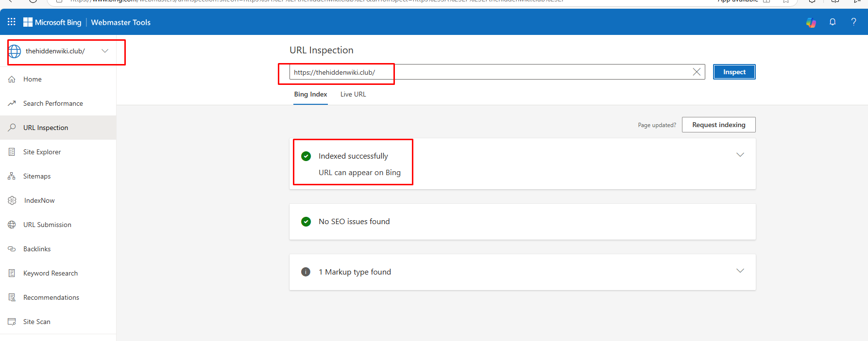
Task: Open the notifications bell
Action: tap(833, 22)
